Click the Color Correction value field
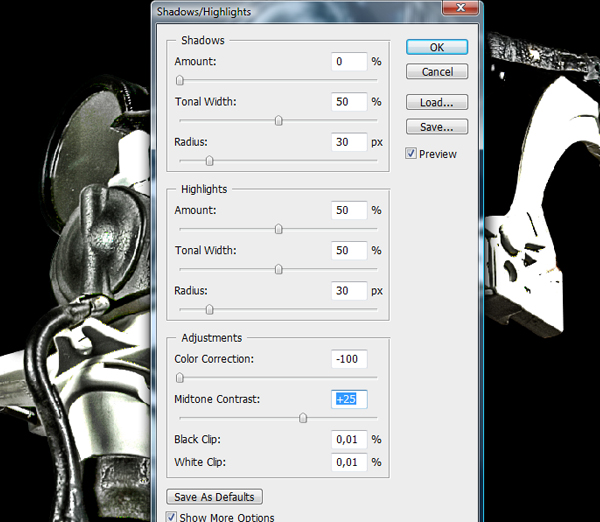 click(349, 359)
